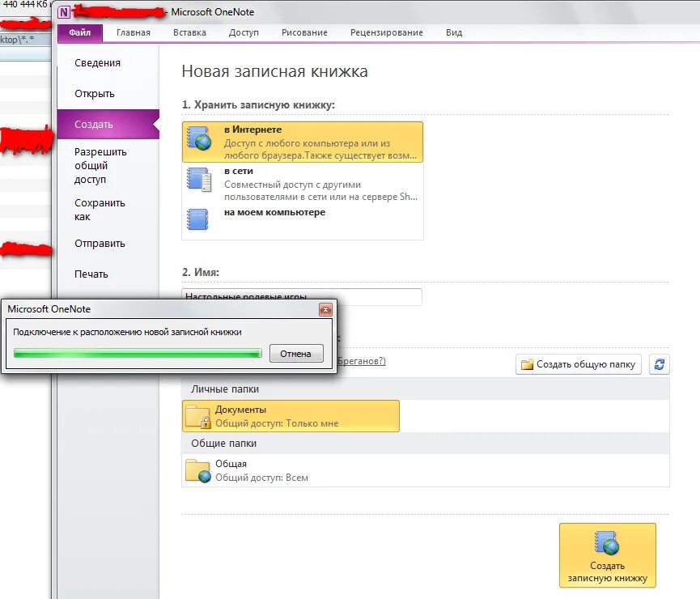The height and width of the screenshot is (599, 700).
Task: Click the Бреганов?) account link
Action: (x=362, y=361)
